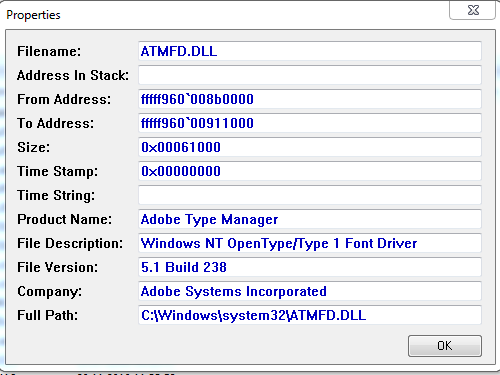The width and height of the screenshot is (500, 375).
Task: Click the 'Time Stamp:' label
Action: tap(58, 172)
